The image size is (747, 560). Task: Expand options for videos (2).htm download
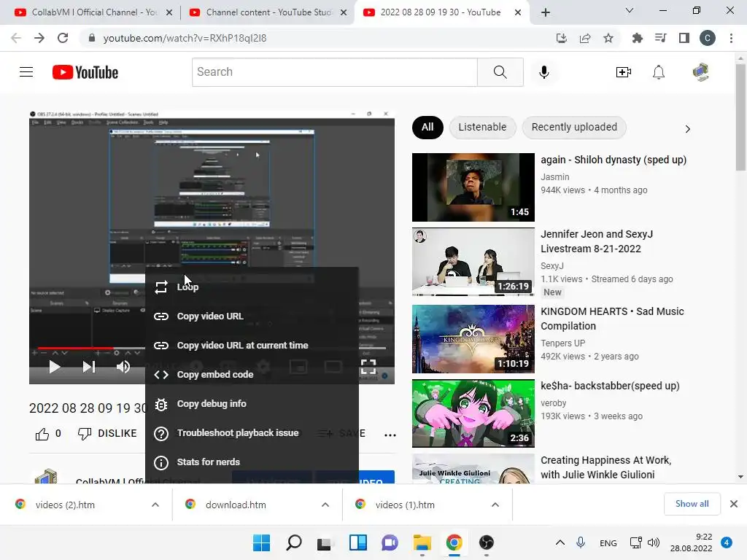point(155,505)
